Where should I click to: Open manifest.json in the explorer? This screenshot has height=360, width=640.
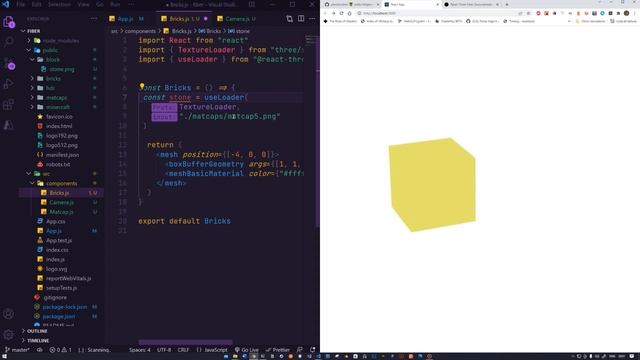pyautogui.click(x=62, y=155)
